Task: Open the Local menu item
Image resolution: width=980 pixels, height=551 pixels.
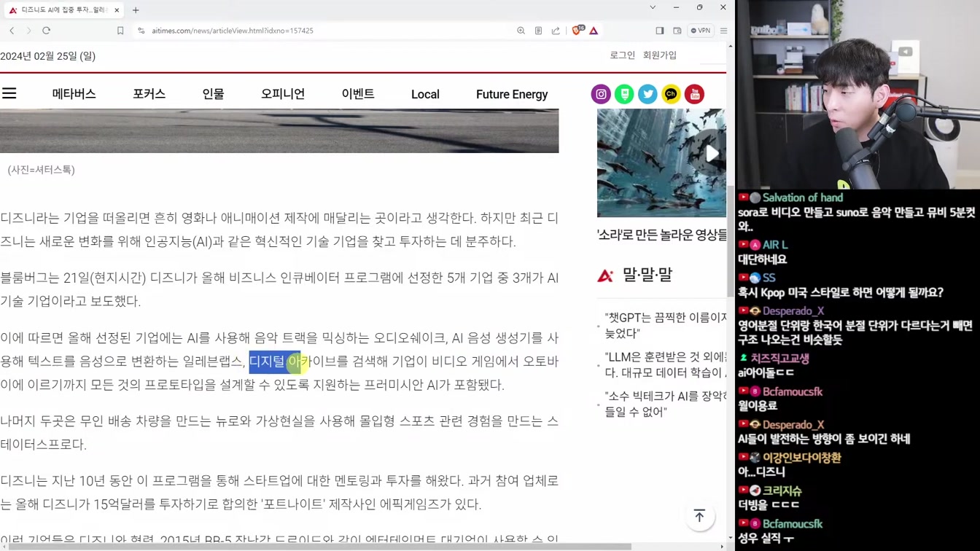Action: 425,95
